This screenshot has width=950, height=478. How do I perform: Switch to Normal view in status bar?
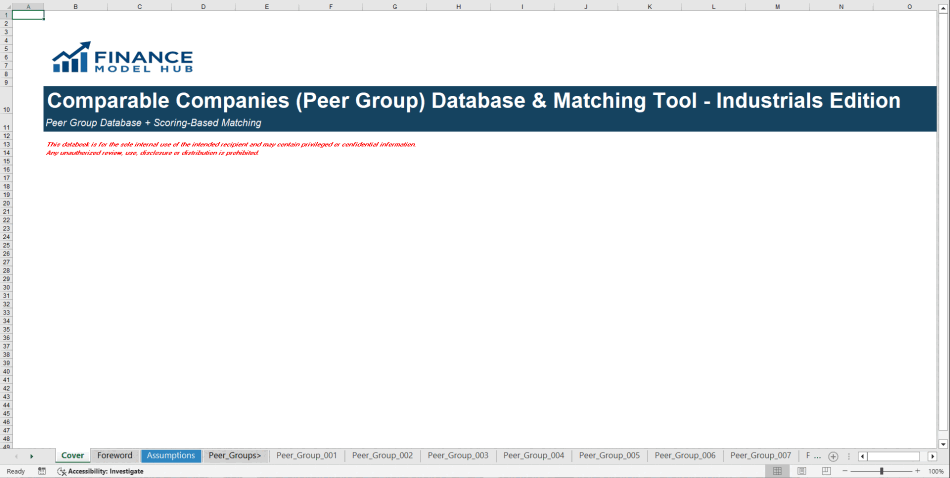777,471
